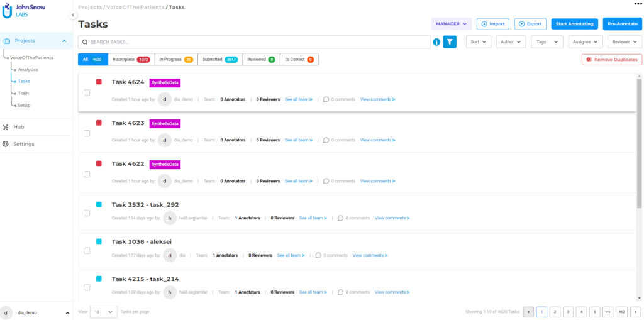Screen dimensions: 644x320
Task: Go to next page arrow in pagination
Action: click(635, 312)
